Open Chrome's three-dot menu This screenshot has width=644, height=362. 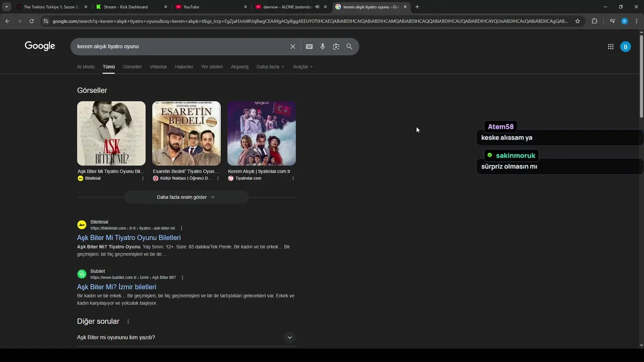[x=636, y=21]
